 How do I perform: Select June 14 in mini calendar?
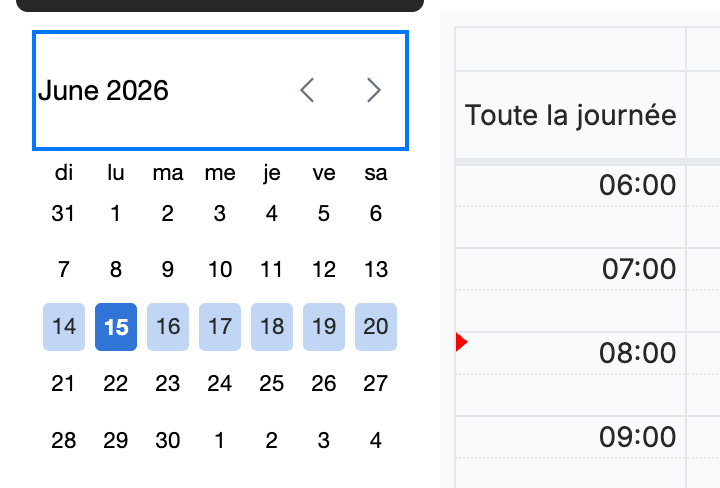click(x=64, y=327)
